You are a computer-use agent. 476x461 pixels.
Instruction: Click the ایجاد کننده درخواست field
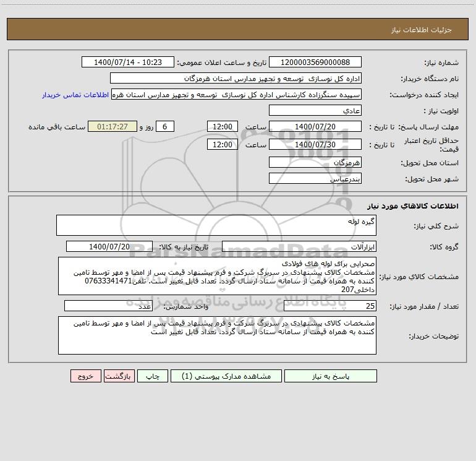point(236,95)
